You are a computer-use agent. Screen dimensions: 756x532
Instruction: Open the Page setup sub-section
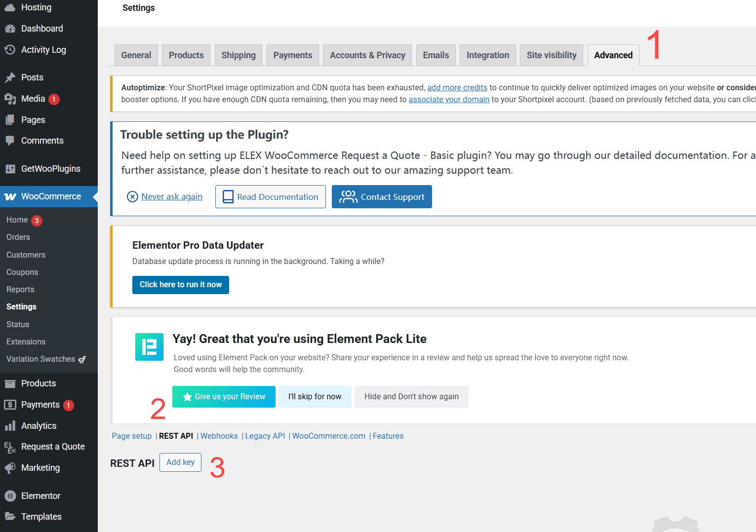pyautogui.click(x=132, y=436)
